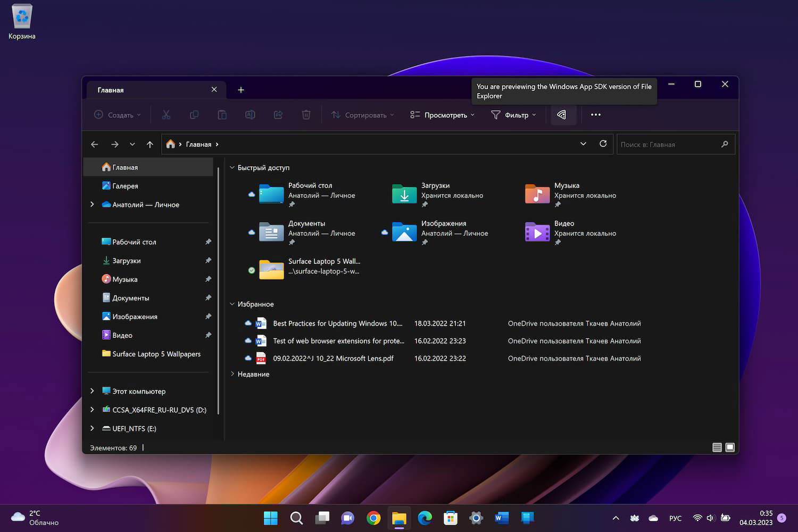Open Best Practices for Updating Windows document
Image resolution: width=798 pixels, height=532 pixels.
[337, 323]
